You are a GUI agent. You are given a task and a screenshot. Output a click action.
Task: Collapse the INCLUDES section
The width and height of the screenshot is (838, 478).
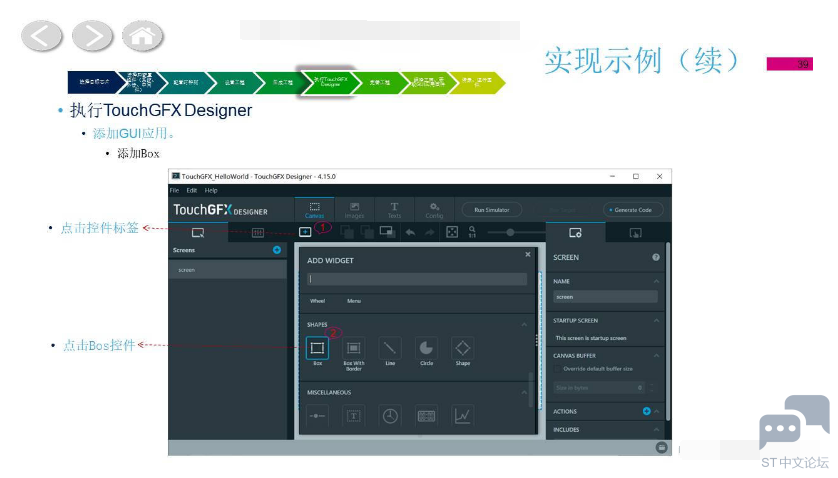(656, 429)
